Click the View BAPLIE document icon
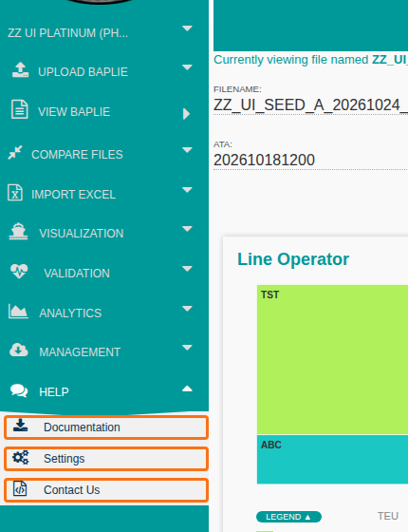This screenshot has height=532, width=408. point(20,109)
